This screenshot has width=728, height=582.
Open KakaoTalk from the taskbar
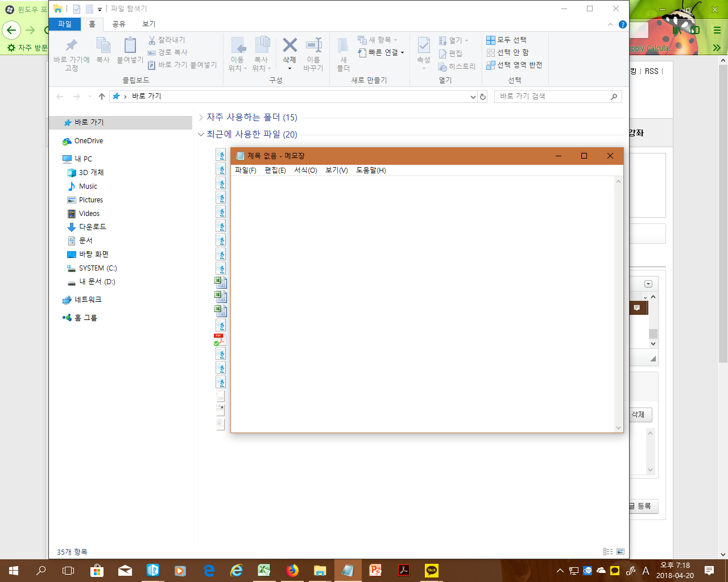[432, 570]
